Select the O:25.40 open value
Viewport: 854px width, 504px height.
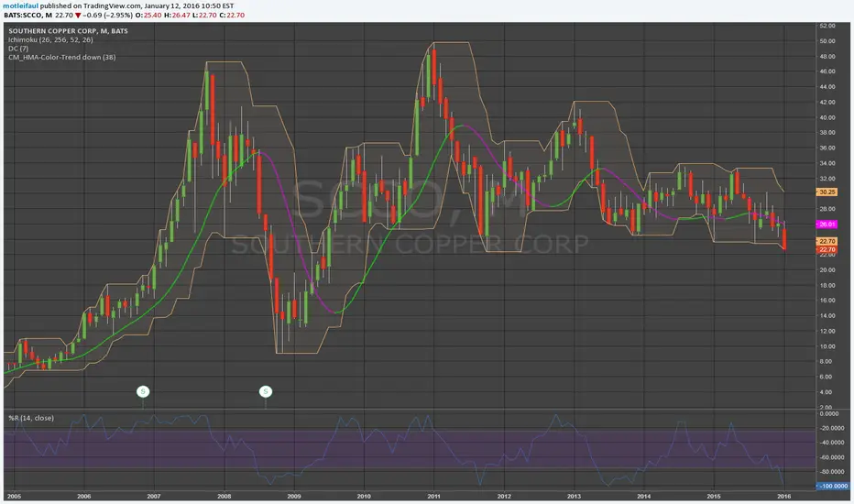click(148, 15)
